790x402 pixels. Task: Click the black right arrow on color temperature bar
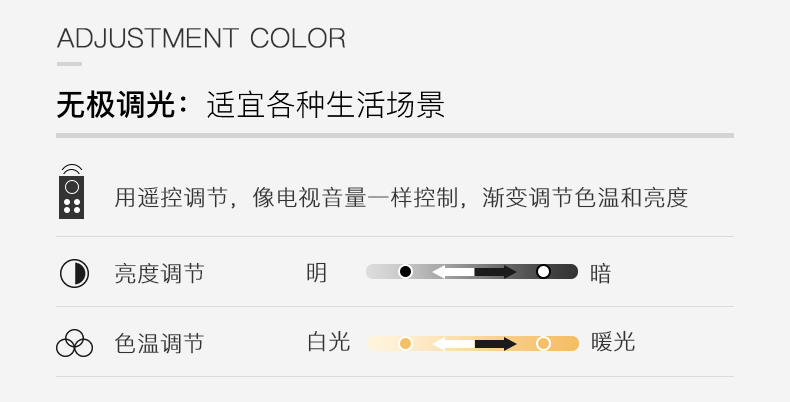(x=496, y=344)
